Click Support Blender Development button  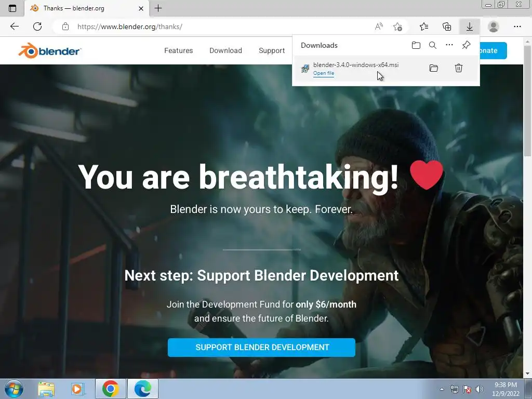pos(262,348)
